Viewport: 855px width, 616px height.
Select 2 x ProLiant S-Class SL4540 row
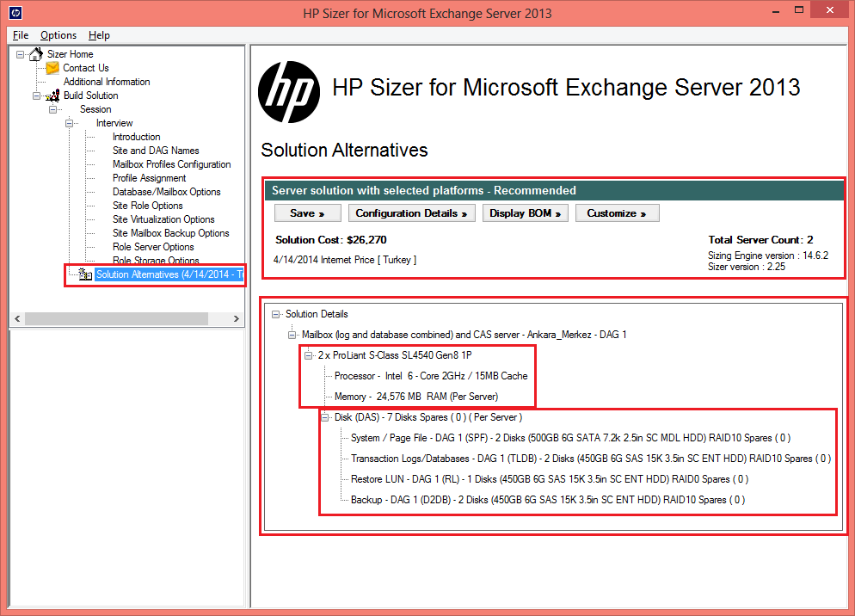395,355
